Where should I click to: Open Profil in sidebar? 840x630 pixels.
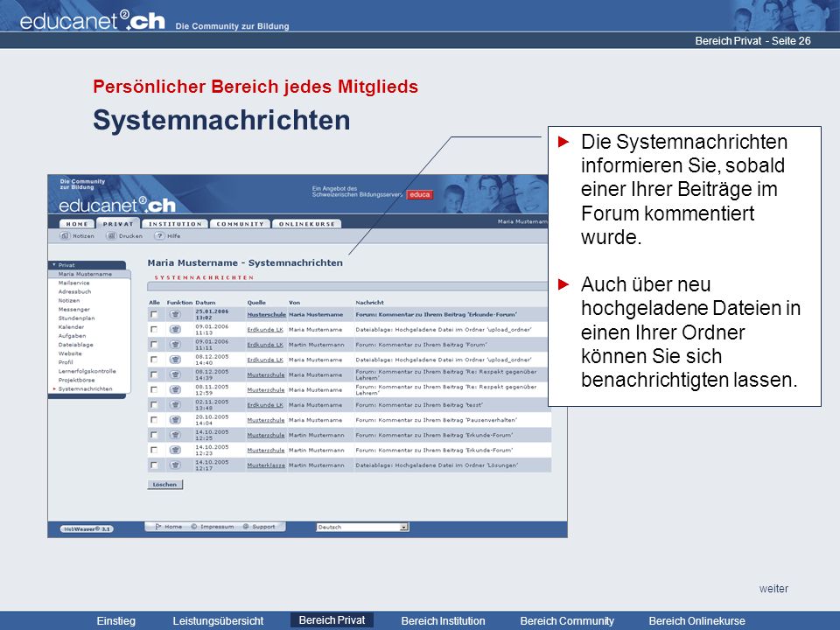(66, 362)
